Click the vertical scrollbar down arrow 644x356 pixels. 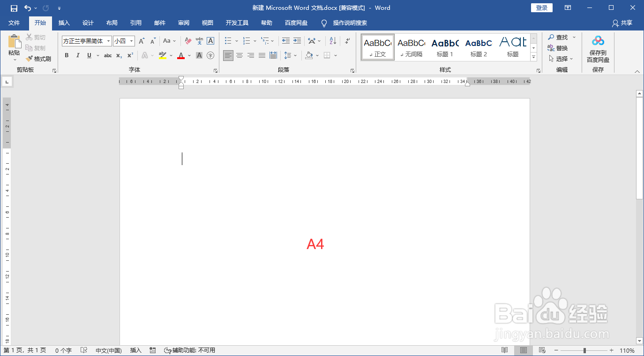pos(639,341)
